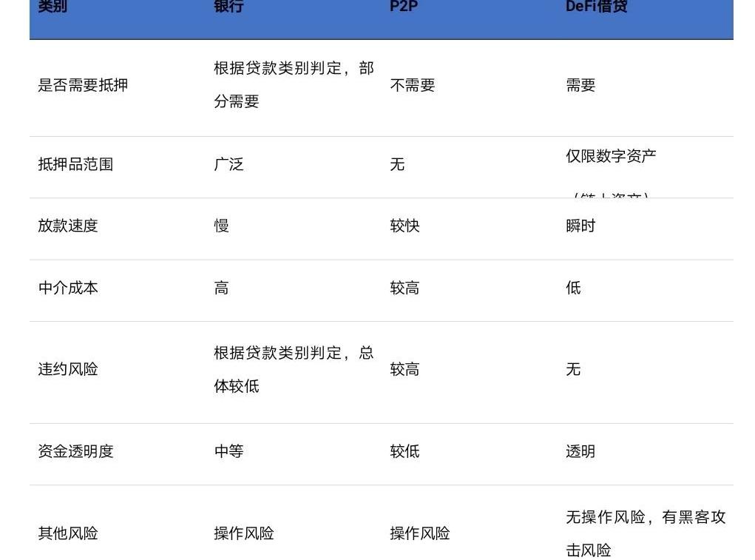Click the 较快 cell in P2P column
The width and height of the screenshot is (755, 560).
click(404, 226)
